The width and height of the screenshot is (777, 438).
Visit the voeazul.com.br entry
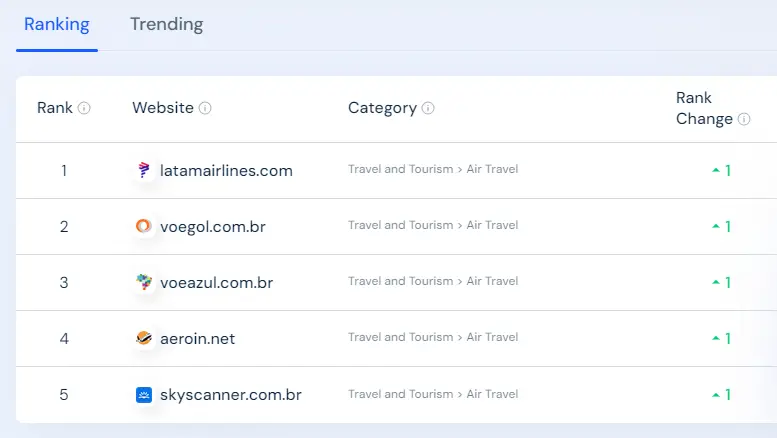click(x=217, y=283)
